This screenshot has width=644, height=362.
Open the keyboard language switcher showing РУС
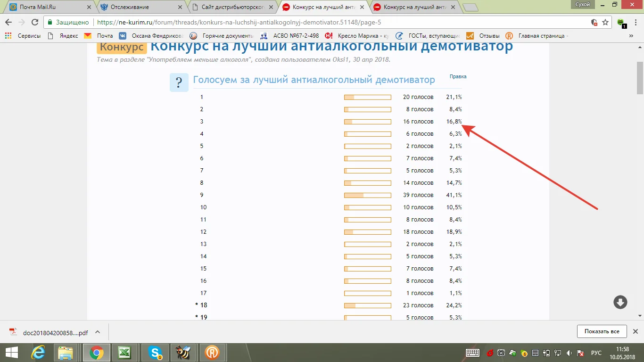coord(596,352)
